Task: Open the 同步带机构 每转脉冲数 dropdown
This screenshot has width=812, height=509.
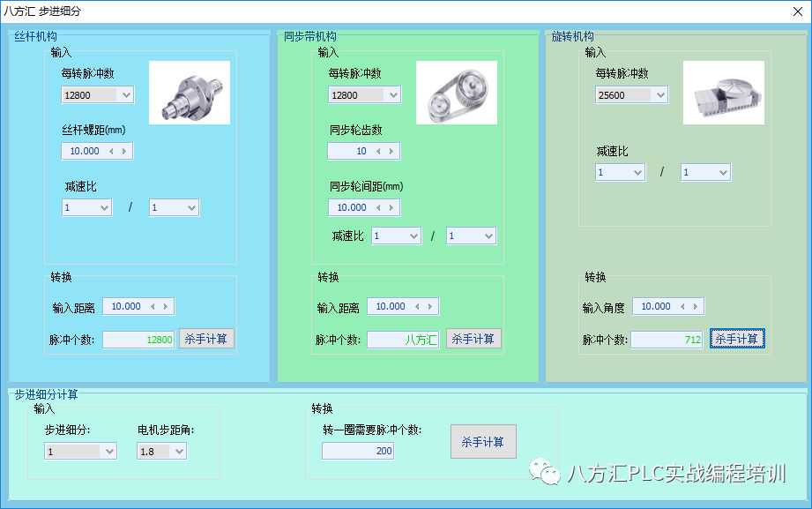Action: tap(392, 95)
